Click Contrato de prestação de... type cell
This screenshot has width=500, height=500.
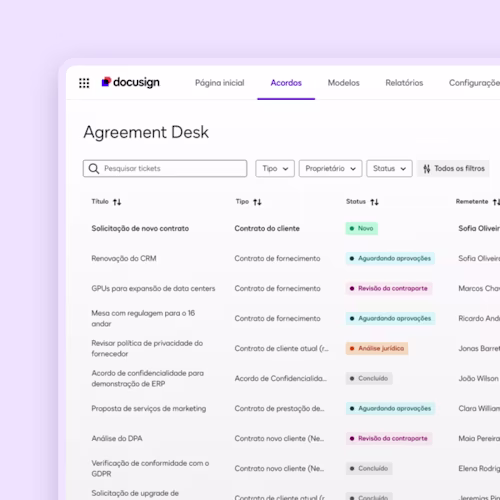click(279, 409)
